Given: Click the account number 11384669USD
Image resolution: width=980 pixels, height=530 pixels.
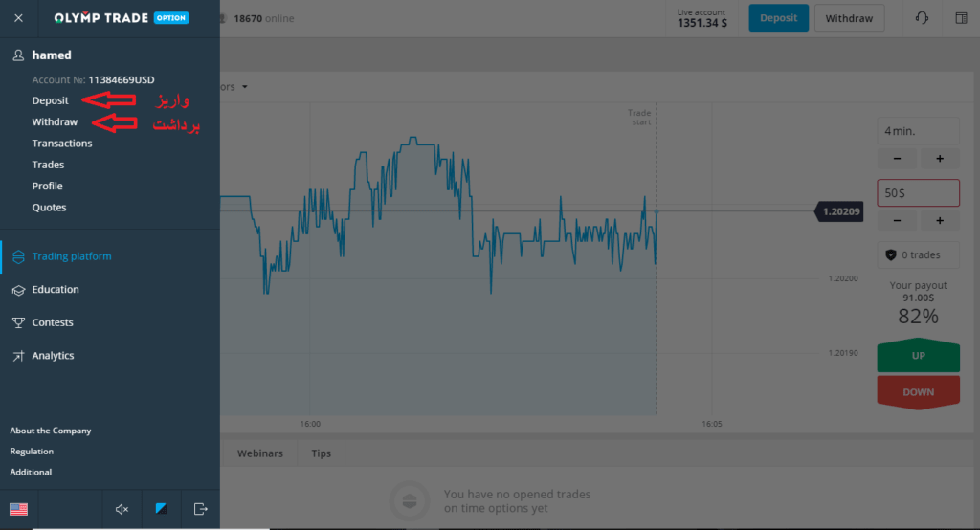Looking at the screenshot, I should pyautogui.click(x=122, y=80).
